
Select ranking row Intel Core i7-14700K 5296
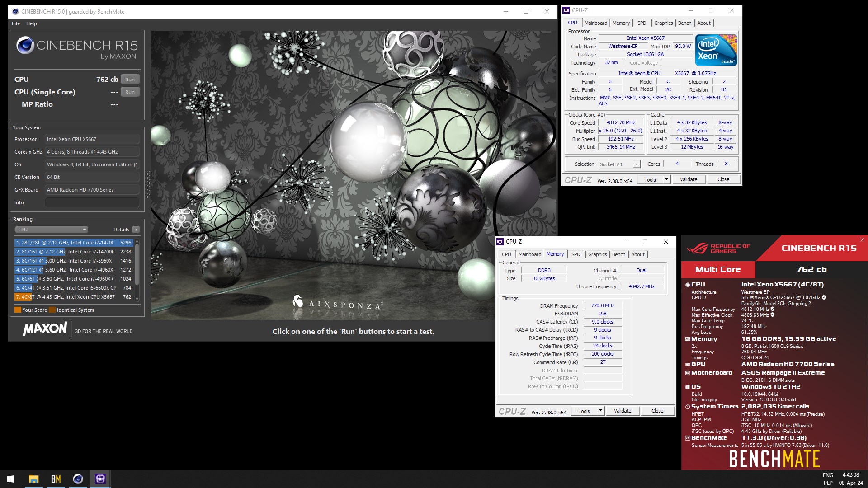click(74, 243)
